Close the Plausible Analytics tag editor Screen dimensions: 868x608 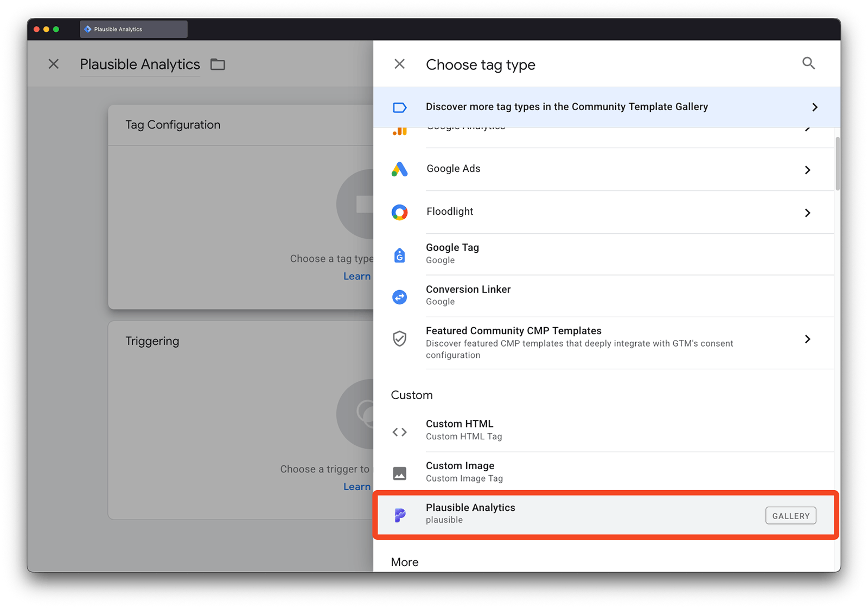click(x=54, y=64)
